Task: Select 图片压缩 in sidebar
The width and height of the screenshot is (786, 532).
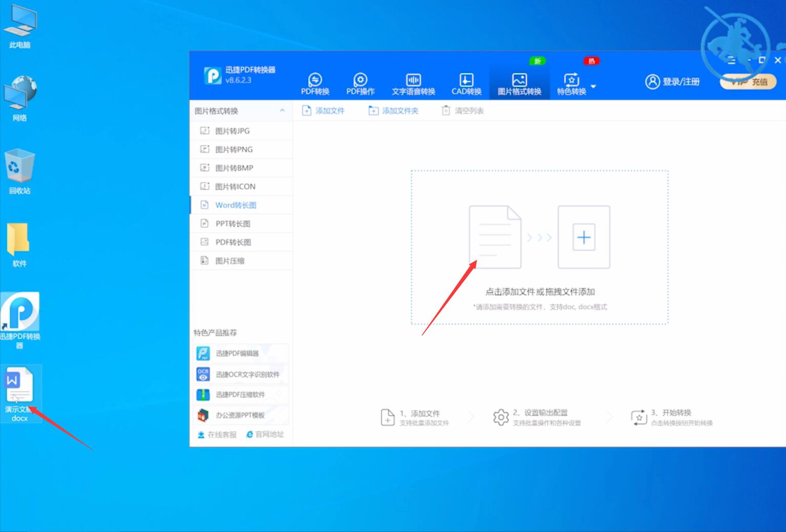Action: coord(241,260)
